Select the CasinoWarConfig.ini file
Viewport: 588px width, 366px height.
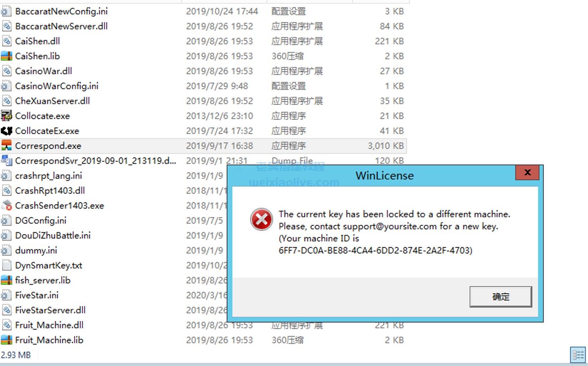[x=57, y=86]
